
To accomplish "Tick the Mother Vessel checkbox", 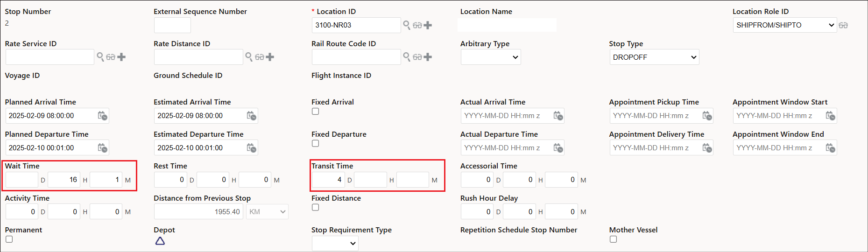I will click(x=614, y=239).
